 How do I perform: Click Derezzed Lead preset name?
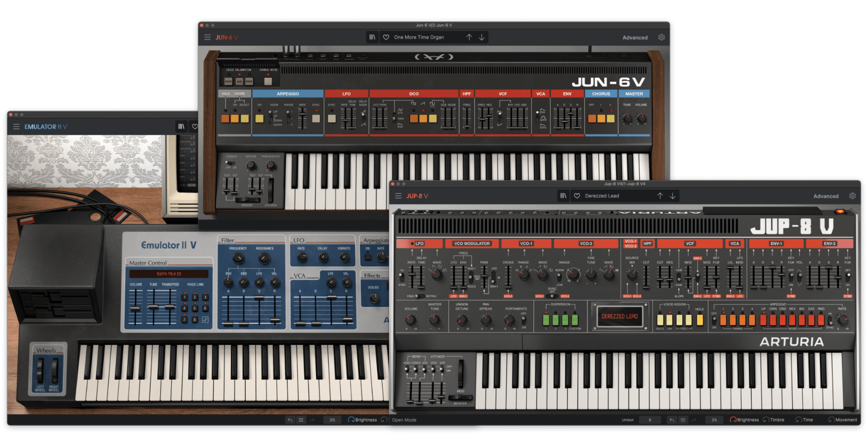tap(602, 196)
